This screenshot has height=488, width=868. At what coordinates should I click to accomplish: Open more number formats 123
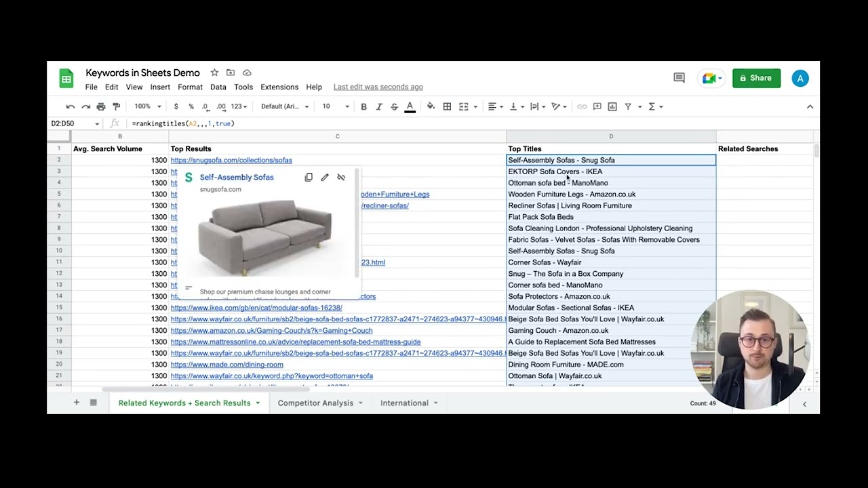[239, 106]
